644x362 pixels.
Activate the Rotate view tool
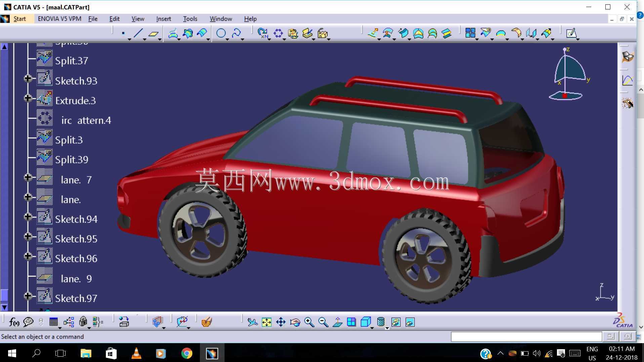pyautogui.click(x=295, y=322)
